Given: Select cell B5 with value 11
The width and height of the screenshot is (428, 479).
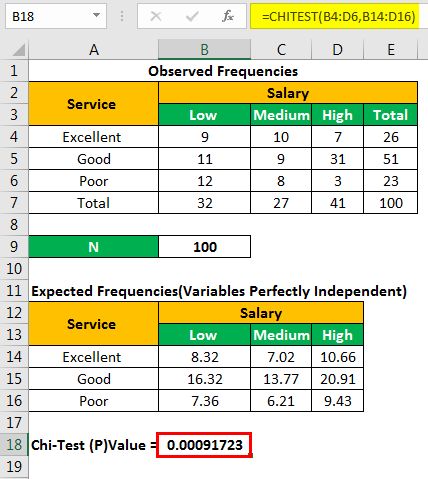Looking at the screenshot, I should tap(204, 159).
